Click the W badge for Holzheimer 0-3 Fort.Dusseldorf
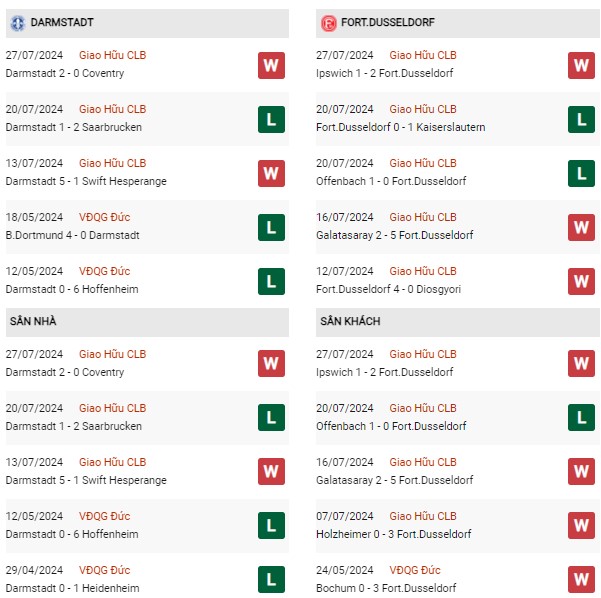The height and width of the screenshot is (598, 601). [581, 526]
